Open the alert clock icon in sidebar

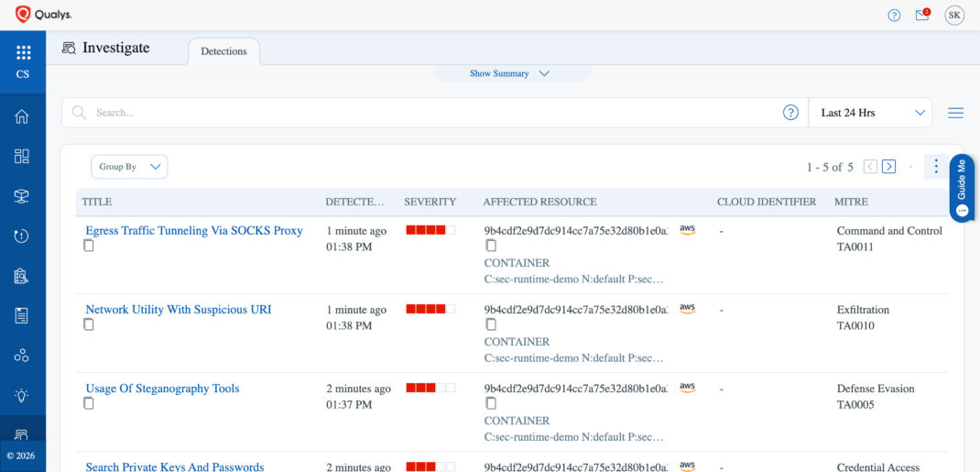pos(22,236)
